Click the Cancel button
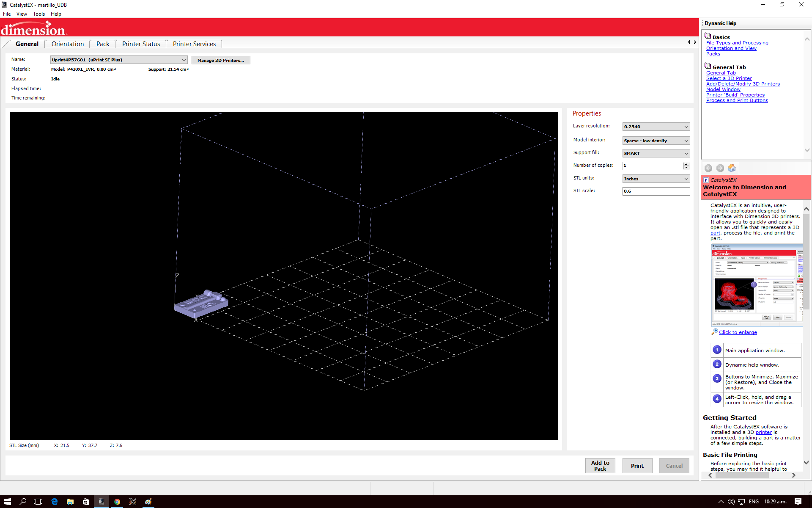 click(674, 466)
